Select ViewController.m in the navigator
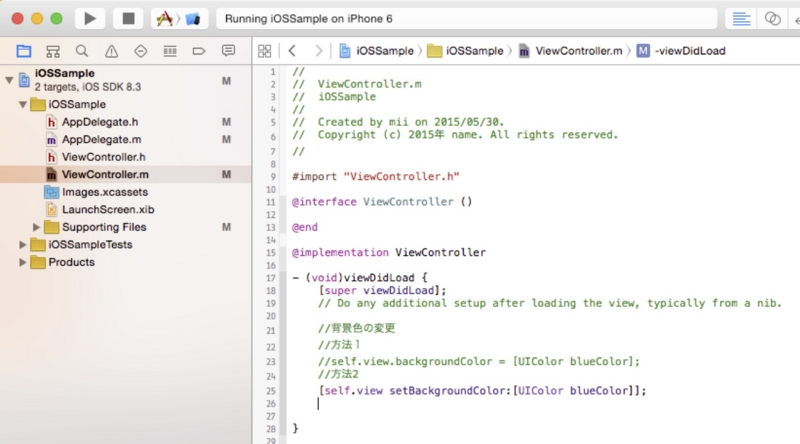This screenshot has height=444, width=800. pyautogui.click(x=126, y=175)
